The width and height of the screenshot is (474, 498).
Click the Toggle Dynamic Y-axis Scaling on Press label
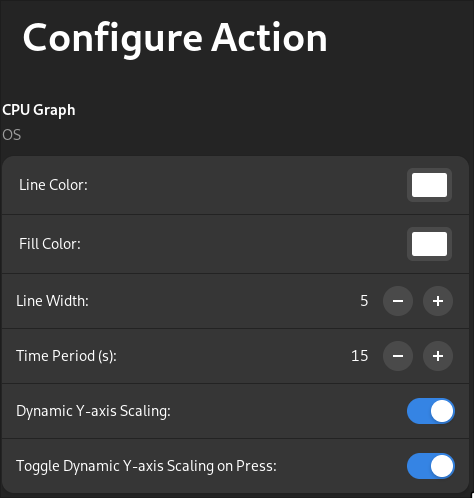click(146, 466)
